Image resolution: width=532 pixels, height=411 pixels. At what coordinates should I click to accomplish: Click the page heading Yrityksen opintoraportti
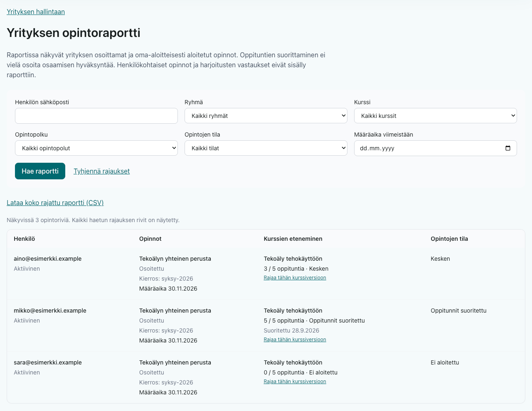[x=74, y=33]
